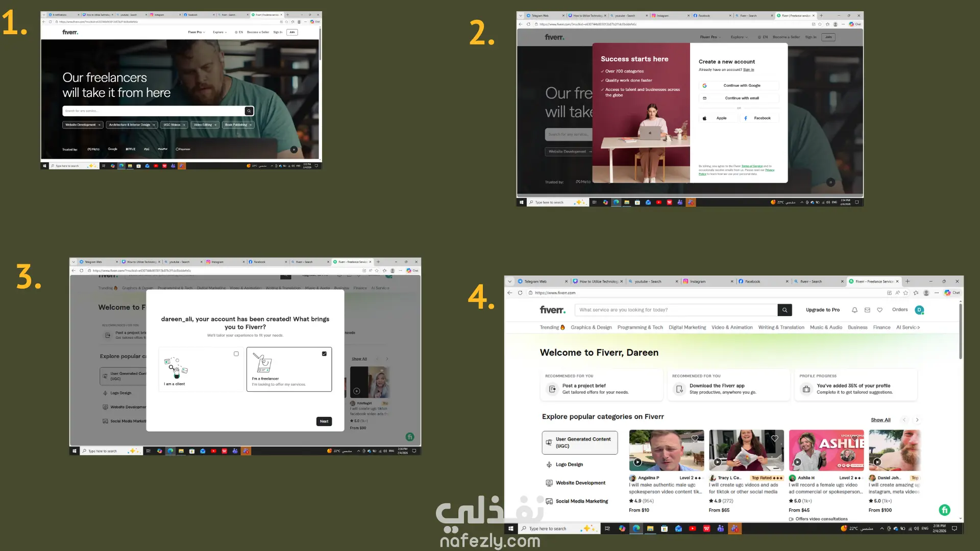
Task: Open the green 'D' profile avatar in screenshot 4
Action: [x=919, y=310]
